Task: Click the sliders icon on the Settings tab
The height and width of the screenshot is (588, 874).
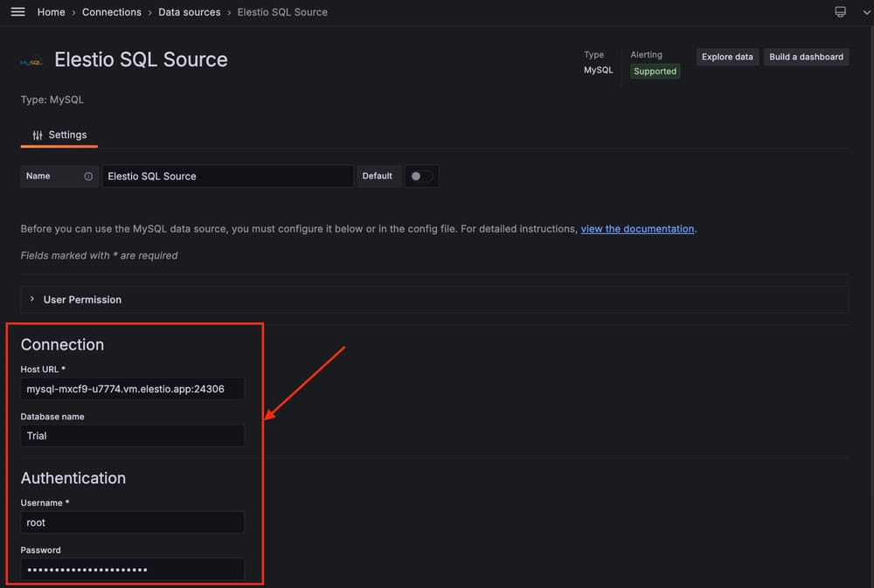Action: (36, 135)
